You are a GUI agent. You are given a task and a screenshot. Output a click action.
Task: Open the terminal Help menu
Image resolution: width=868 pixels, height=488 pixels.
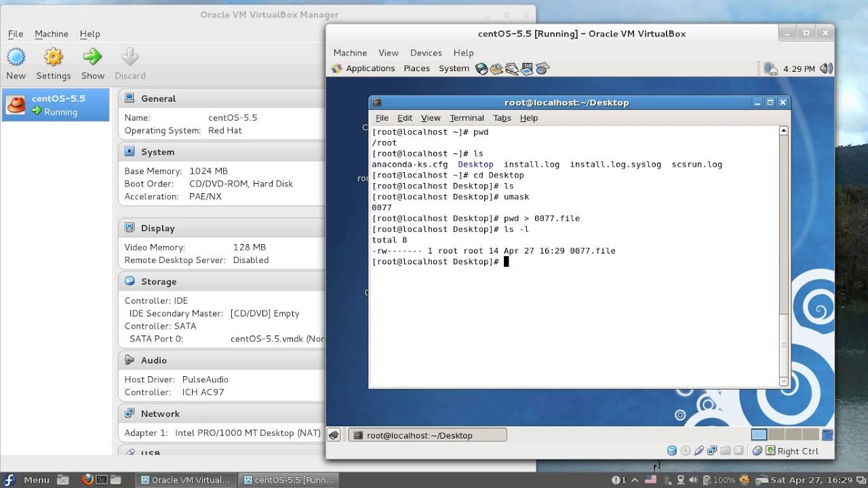[529, 118]
